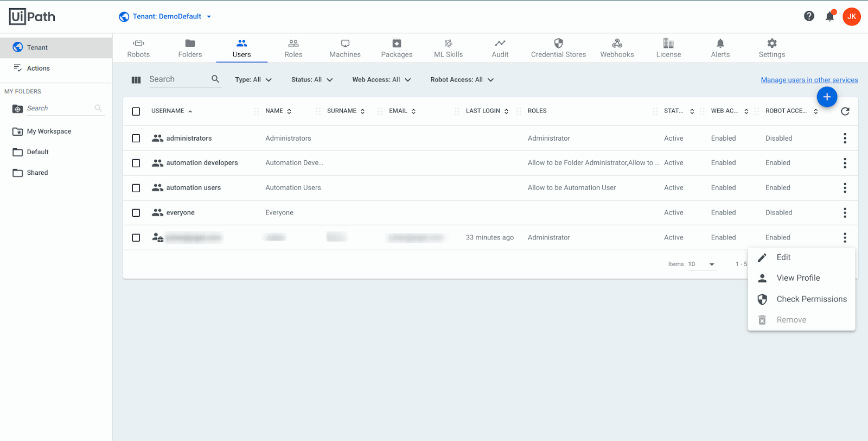
Task: Click the My Folders search field
Action: [x=60, y=108]
